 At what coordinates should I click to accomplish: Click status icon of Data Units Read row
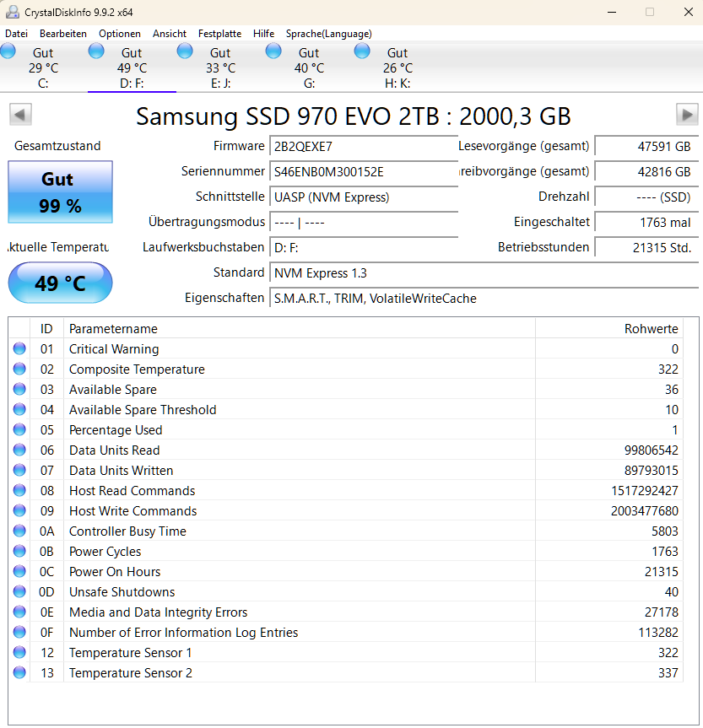19,450
